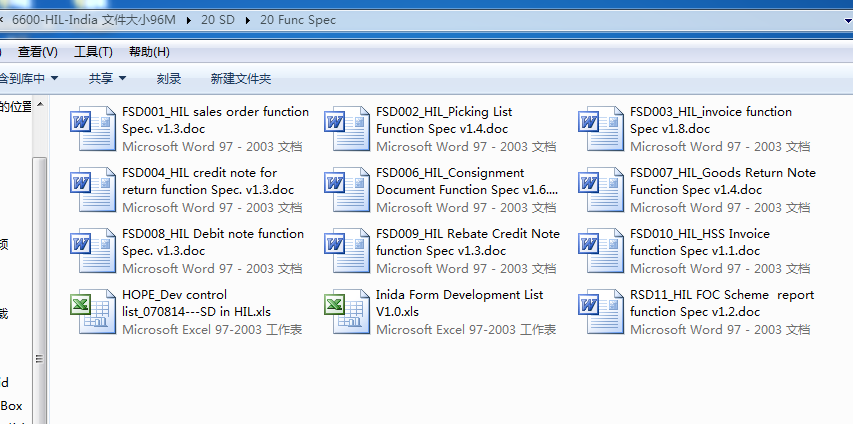853x424 pixels.
Task: Click the 20 Func Spec breadcrumb segment
Action: tap(298, 20)
